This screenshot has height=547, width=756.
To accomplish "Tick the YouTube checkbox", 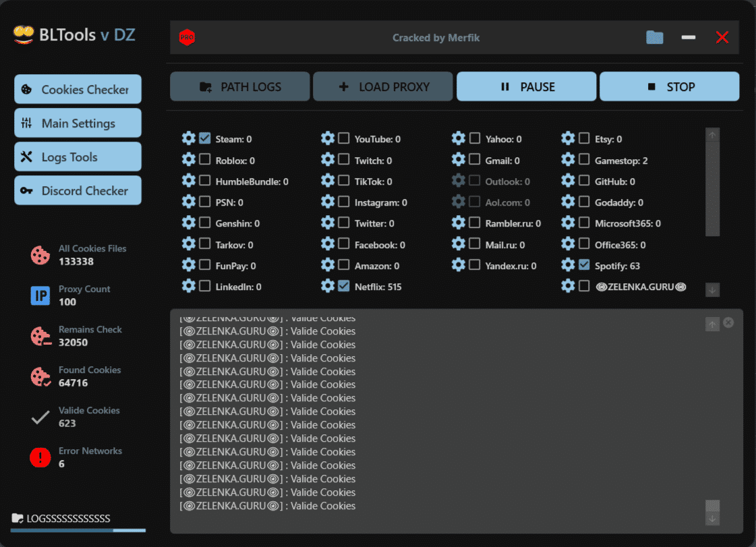I will [344, 139].
